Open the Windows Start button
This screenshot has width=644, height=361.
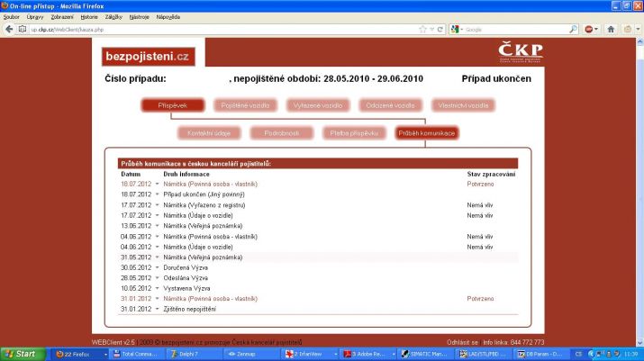(x=23, y=354)
